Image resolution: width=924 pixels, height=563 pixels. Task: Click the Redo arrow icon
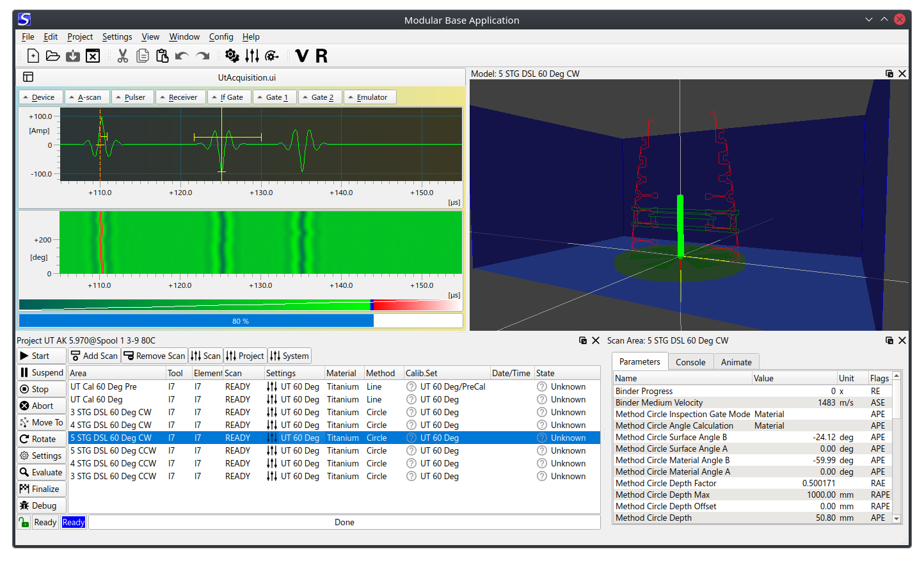[x=203, y=56]
